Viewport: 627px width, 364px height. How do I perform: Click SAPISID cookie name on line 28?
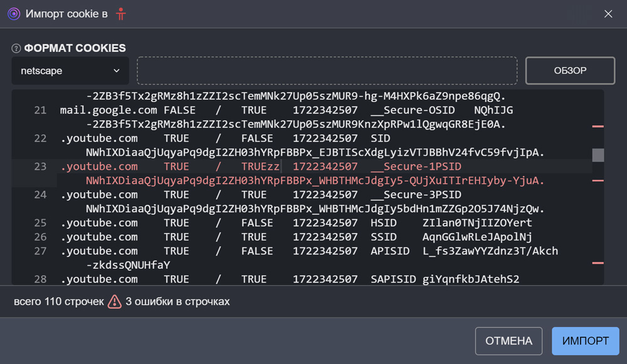tap(393, 279)
